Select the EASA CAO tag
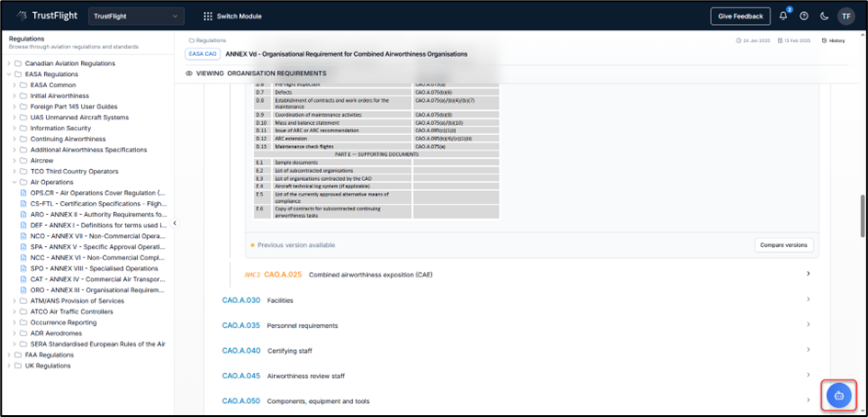This screenshot has width=868, height=417. (202, 54)
